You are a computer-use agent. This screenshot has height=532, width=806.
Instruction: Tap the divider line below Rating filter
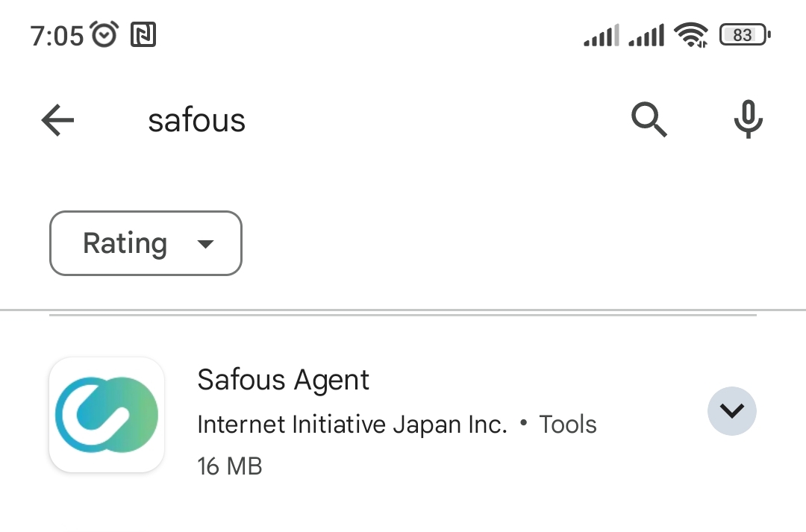coord(403,310)
